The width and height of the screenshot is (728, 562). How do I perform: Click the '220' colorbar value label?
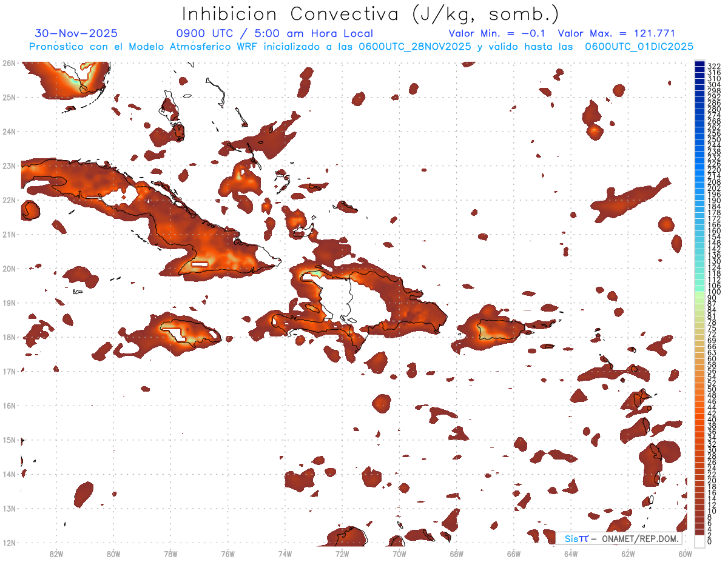(x=713, y=170)
